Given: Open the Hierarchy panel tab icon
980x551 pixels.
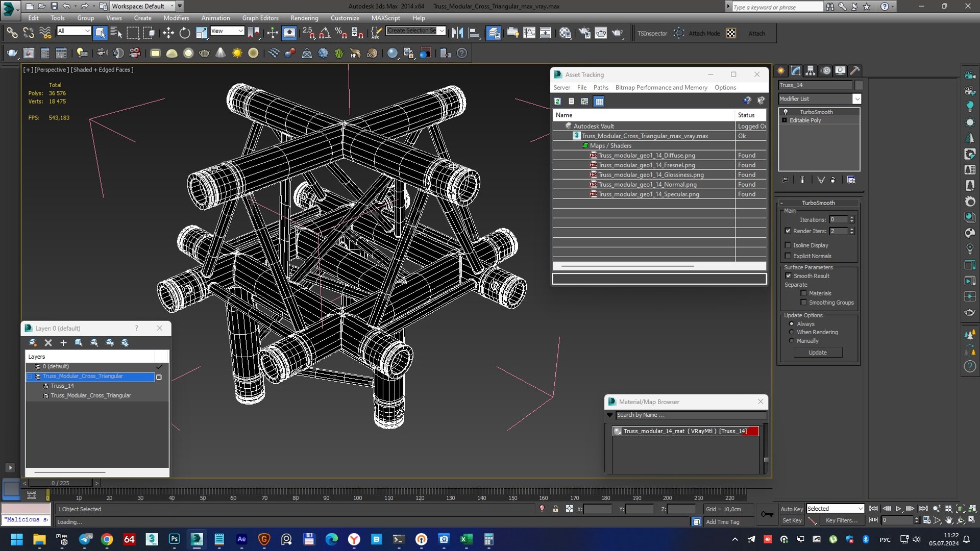Looking at the screenshot, I should 811,71.
